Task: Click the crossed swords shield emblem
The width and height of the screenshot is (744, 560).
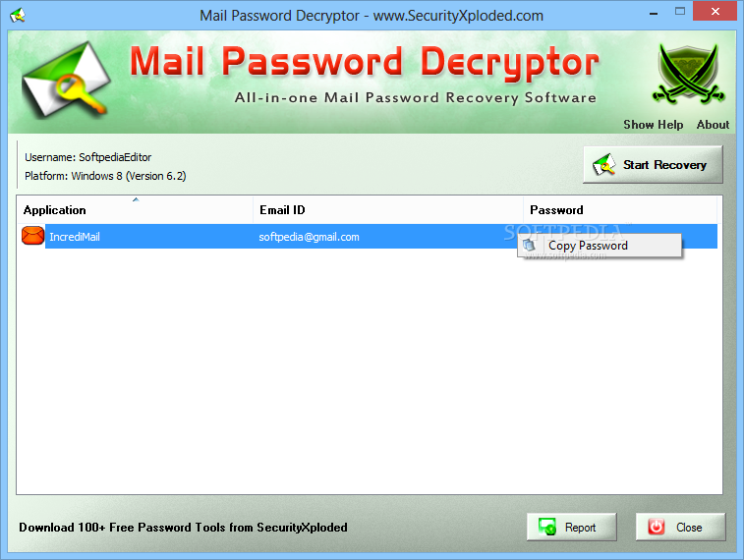Action: click(x=688, y=74)
